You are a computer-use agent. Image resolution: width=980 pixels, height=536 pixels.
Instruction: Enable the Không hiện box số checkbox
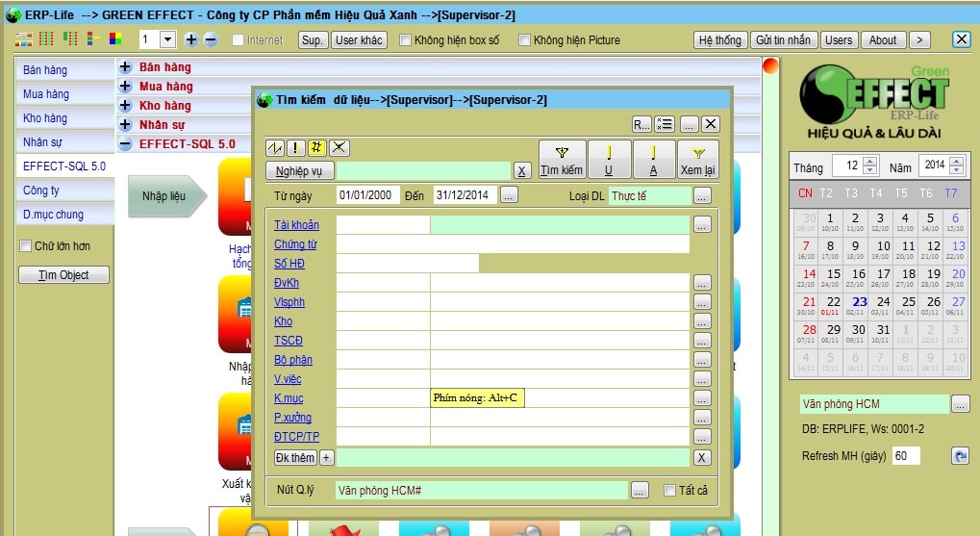pyautogui.click(x=406, y=40)
